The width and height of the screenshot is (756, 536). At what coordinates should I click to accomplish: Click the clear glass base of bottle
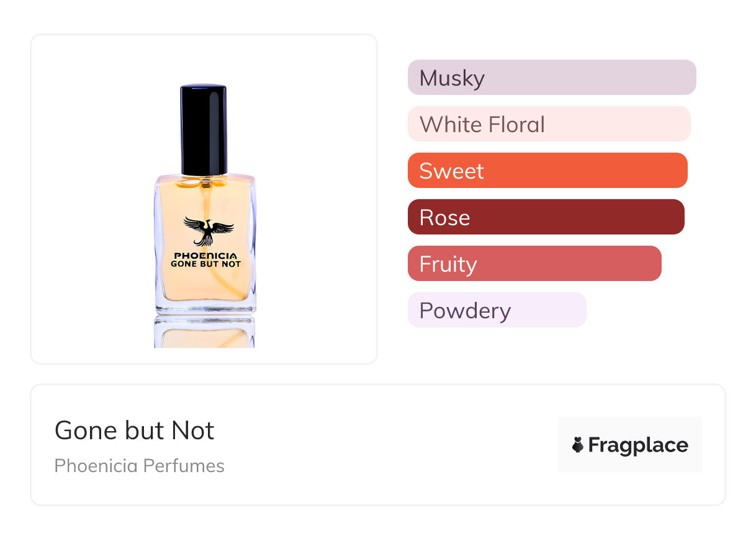tap(204, 306)
